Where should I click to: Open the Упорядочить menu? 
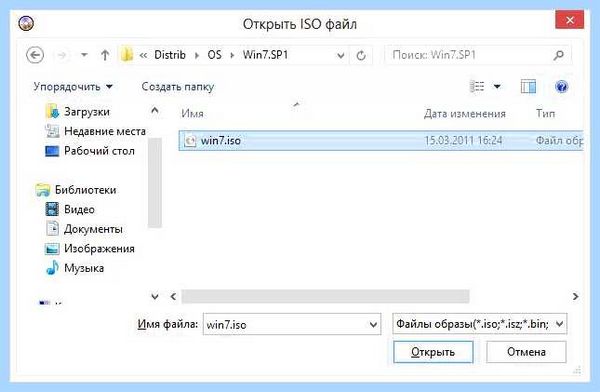coord(73,87)
